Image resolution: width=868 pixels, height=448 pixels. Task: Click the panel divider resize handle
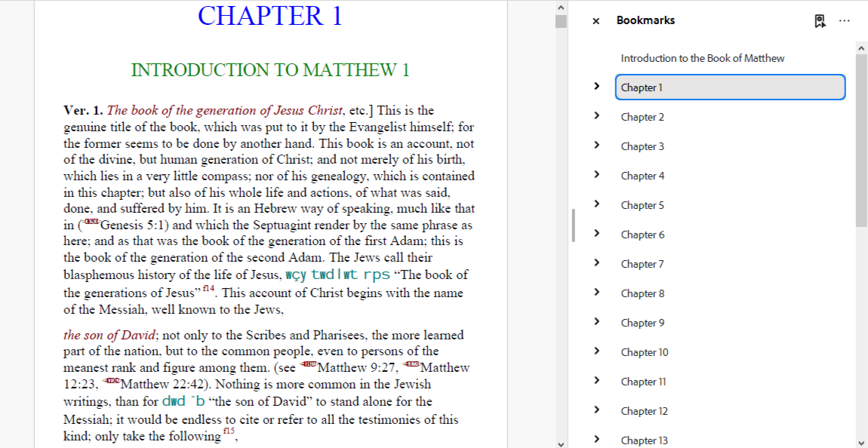pyautogui.click(x=574, y=226)
